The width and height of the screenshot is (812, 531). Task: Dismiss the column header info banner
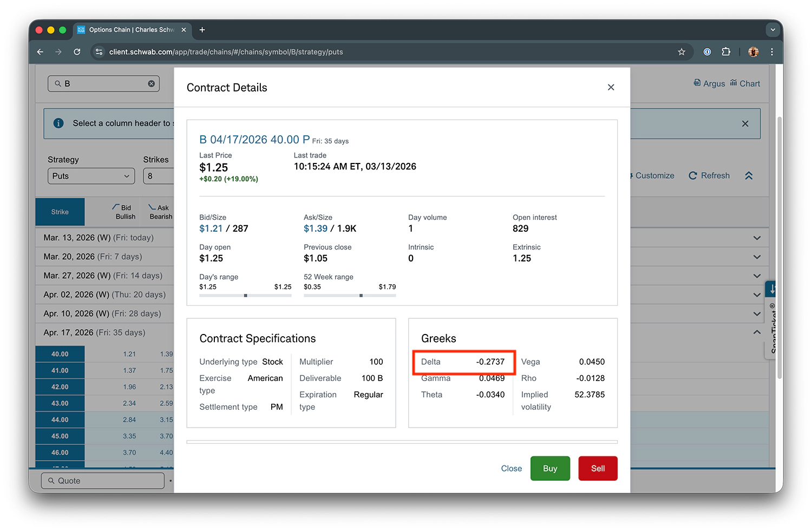point(745,123)
